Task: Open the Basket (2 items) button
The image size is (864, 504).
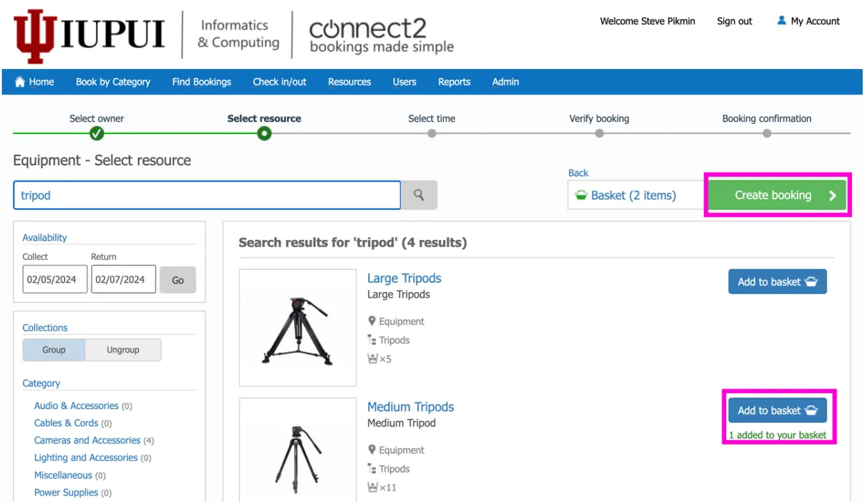Action: [636, 195]
